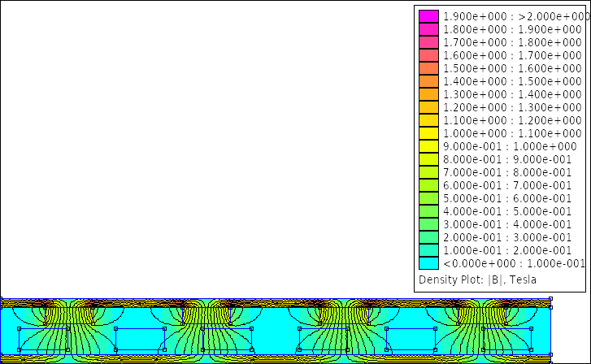Screen dimensions: 591x364
Task: Click the swatch beside 1.300e+000 : 1.400e+000
Action: pyautogui.click(x=428, y=94)
